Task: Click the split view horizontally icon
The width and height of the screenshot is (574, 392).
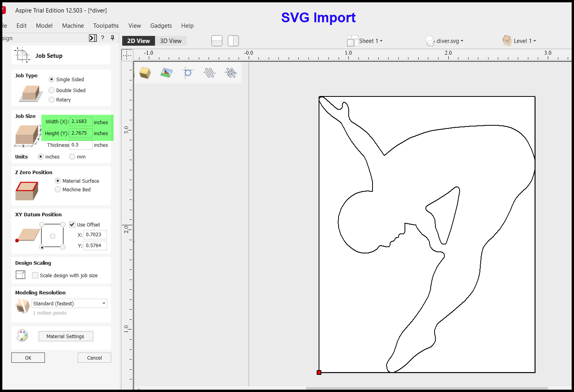Action: [217, 41]
